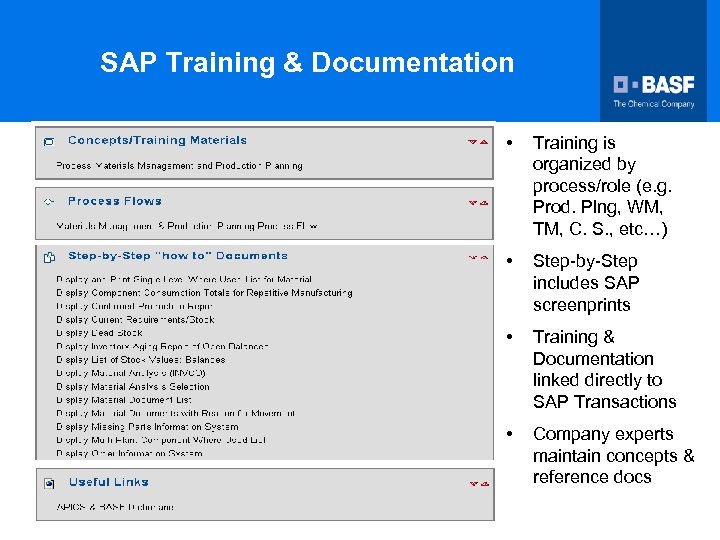Open the Materials Management & Production Planning Process Flow

(186, 226)
